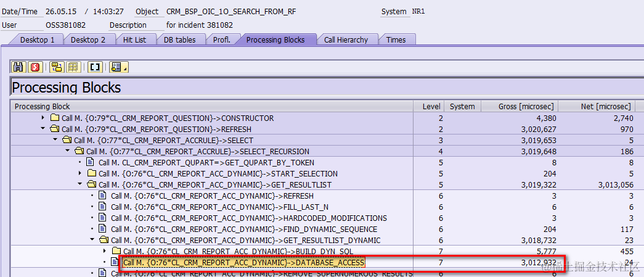This screenshot has width=644, height=277.
Task: Click the Object field CRM_BSP_OIC_1O_SEARCH_FROM_RF
Action: pyautogui.click(x=231, y=12)
